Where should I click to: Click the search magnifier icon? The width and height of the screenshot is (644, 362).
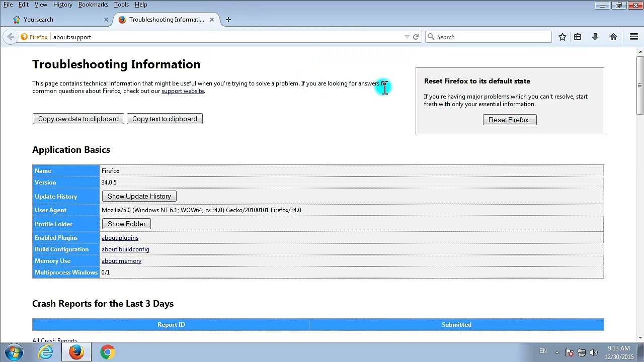click(431, 37)
